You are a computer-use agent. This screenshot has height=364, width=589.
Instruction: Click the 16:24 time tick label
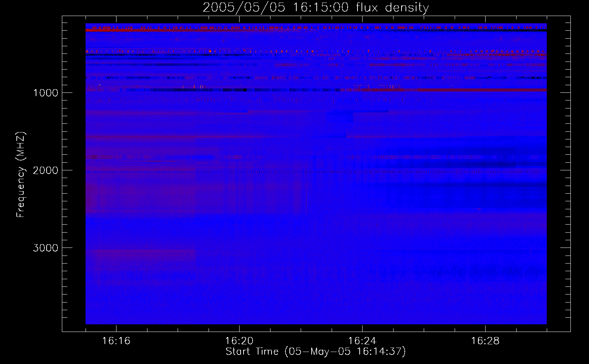coord(362,341)
